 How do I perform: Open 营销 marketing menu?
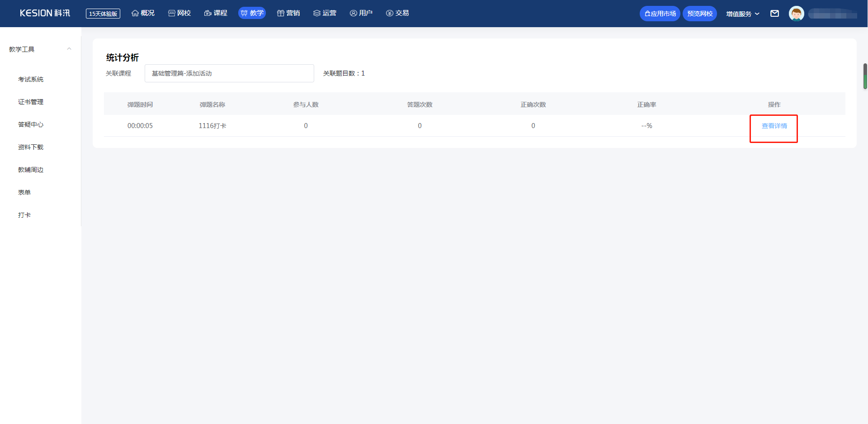(x=288, y=13)
